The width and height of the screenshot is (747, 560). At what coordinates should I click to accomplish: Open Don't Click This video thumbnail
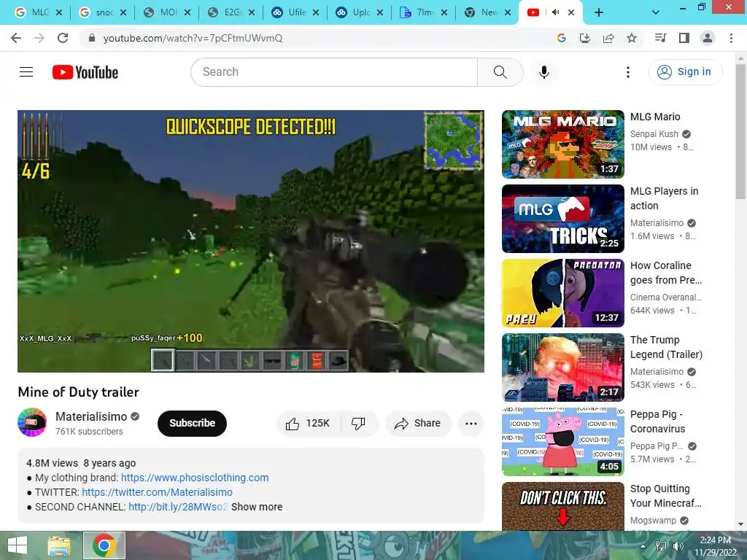click(x=562, y=506)
